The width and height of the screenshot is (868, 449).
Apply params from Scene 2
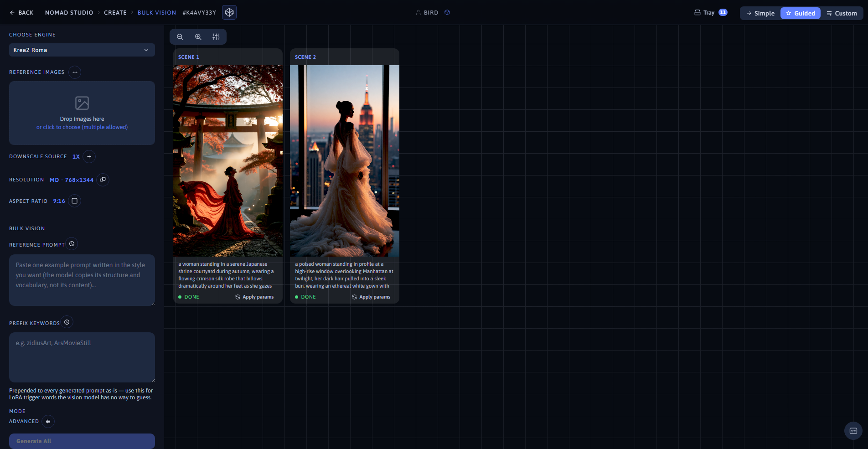(x=371, y=297)
